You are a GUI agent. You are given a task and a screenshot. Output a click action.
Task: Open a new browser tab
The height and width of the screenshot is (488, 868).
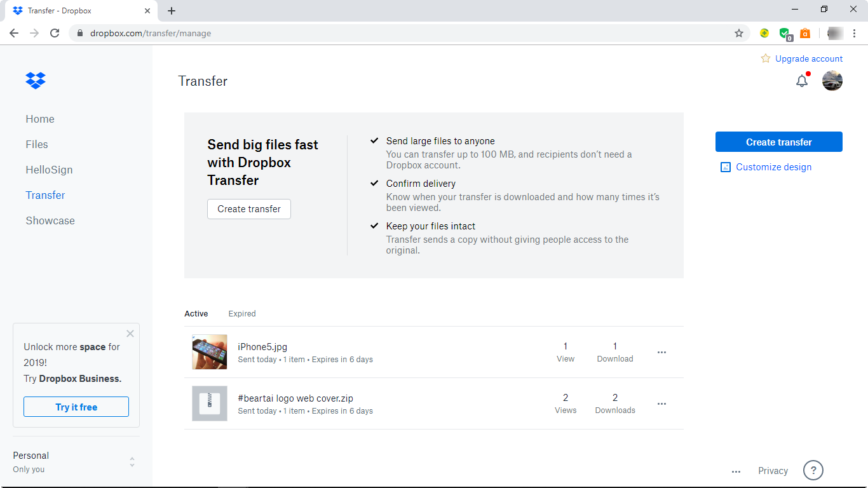click(x=172, y=11)
